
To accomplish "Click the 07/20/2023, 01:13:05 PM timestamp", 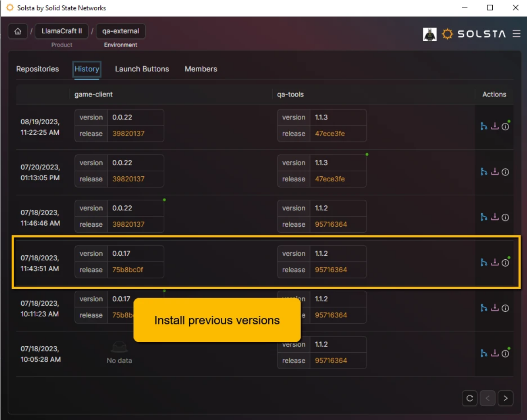I will [x=40, y=172].
